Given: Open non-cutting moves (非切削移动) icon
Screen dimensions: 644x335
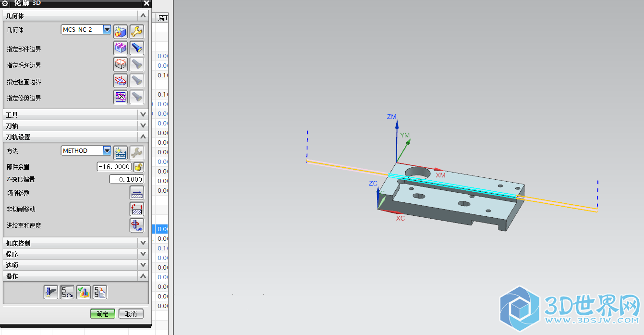Looking at the screenshot, I should 137,209.
